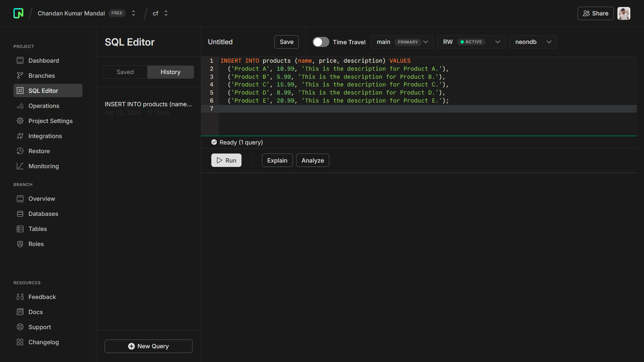Viewport: 644px width, 362px height.
Task: Toggle the History view of queries
Action: coord(170,72)
